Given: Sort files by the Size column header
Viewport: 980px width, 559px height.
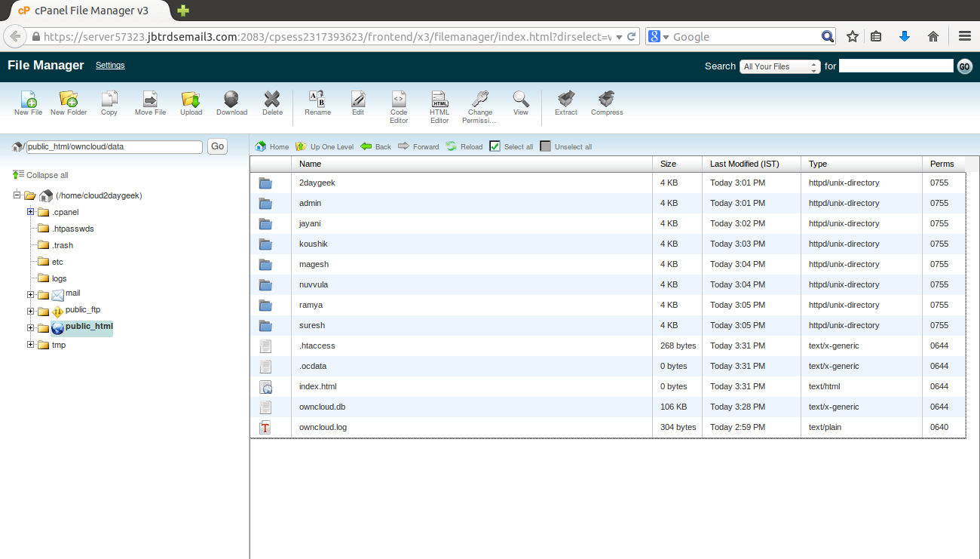Looking at the screenshot, I should (669, 164).
